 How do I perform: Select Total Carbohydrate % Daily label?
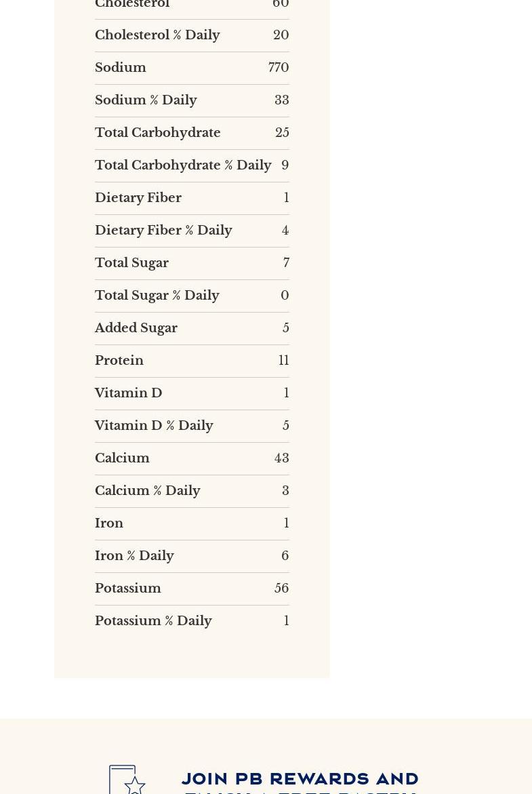(x=183, y=165)
